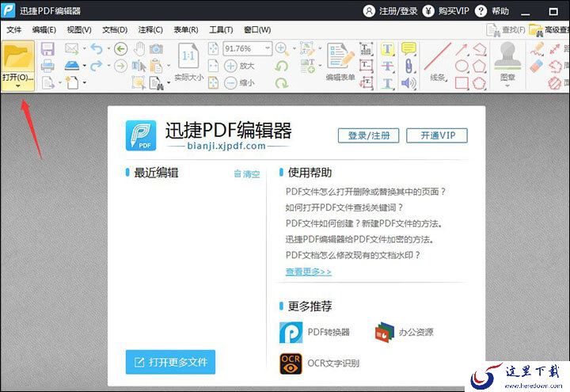Select the yellow Highlight text tool
Viewport: 570px width, 392px height.
387,49
